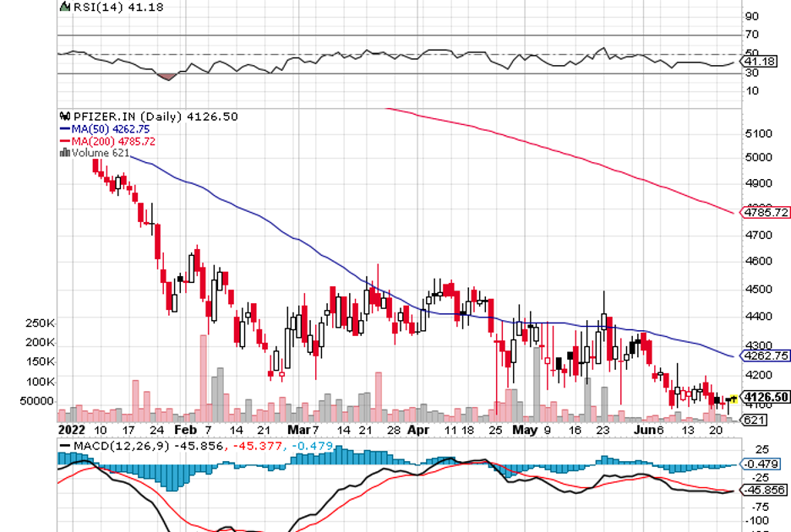The width and height of the screenshot is (791, 532).
Task: Click the tallest pink volume bar in February
Action: click(203, 377)
